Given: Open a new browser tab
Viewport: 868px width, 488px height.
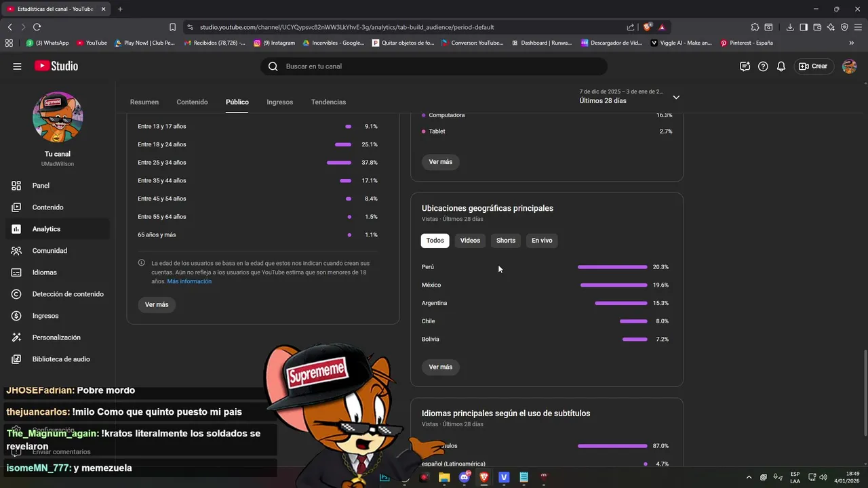Looking at the screenshot, I should click(x=120, y=9).
